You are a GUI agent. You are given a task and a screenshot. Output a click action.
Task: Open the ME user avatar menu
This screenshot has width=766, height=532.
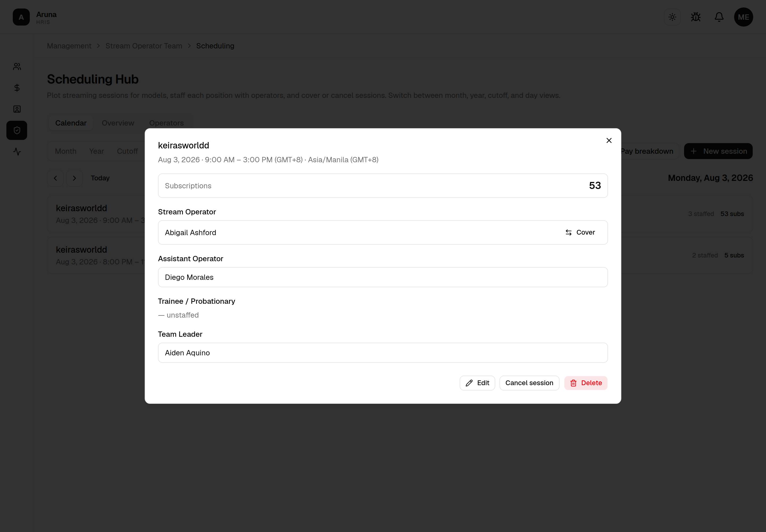(743, 17)
